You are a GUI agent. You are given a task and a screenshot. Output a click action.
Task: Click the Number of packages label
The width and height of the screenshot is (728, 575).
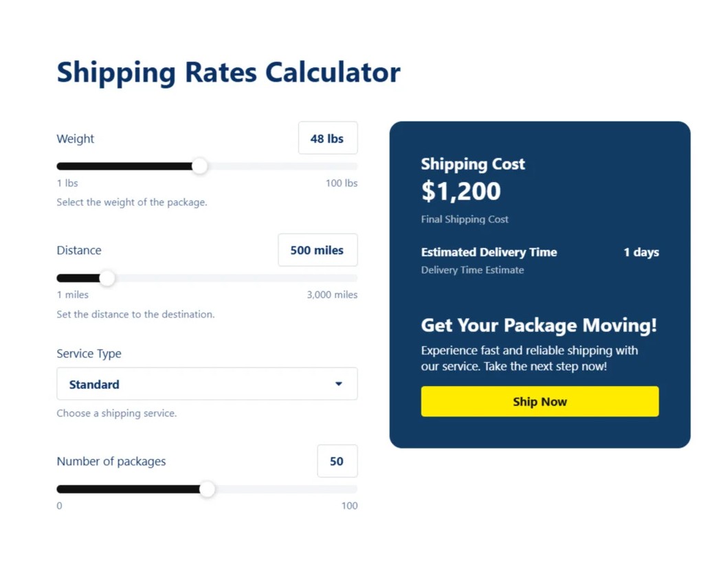pos(111,462)
